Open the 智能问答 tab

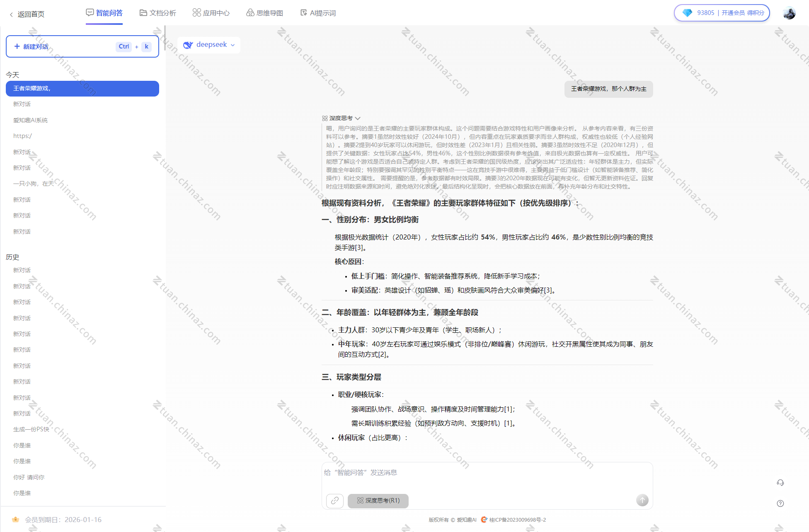coord(104,13)
